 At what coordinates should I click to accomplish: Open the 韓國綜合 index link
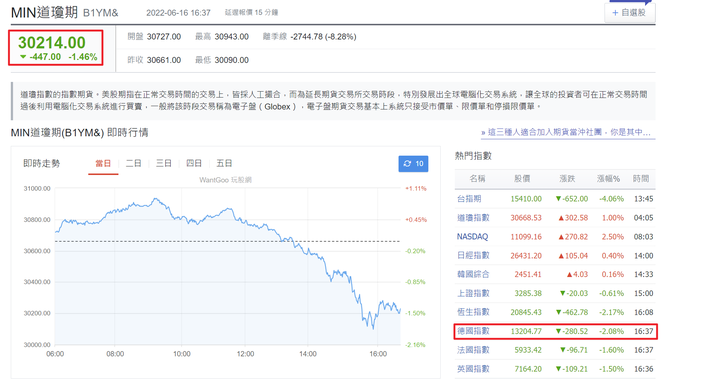[473, 274]
